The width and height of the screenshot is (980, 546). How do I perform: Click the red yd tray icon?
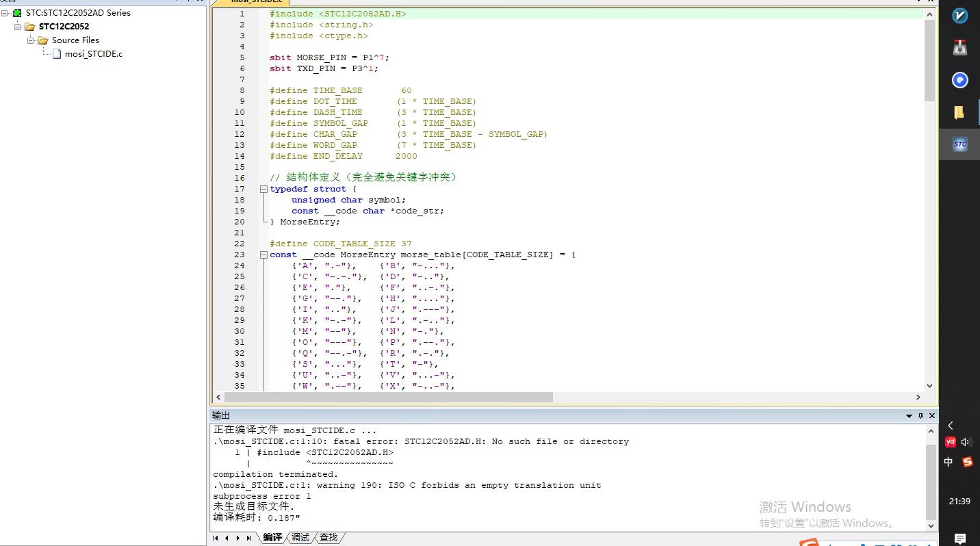(x=950, y=442)
